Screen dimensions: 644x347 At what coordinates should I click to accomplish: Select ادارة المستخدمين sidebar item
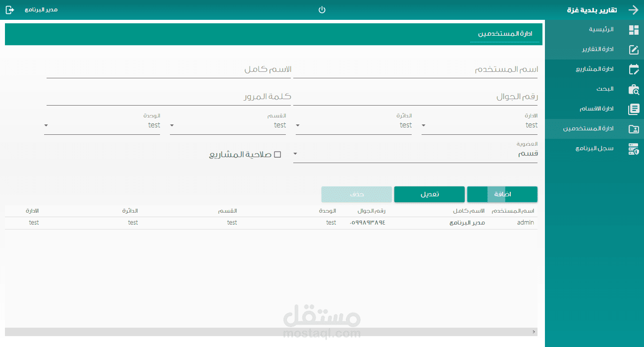point(594,129)
